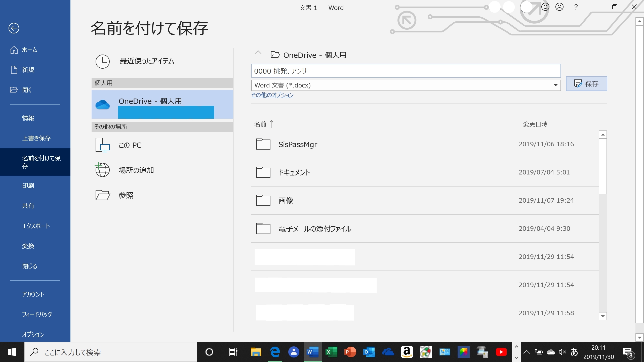Click the smiley face feedback icon
This screenshot has height=362, width=644.
tap(545, 7)
